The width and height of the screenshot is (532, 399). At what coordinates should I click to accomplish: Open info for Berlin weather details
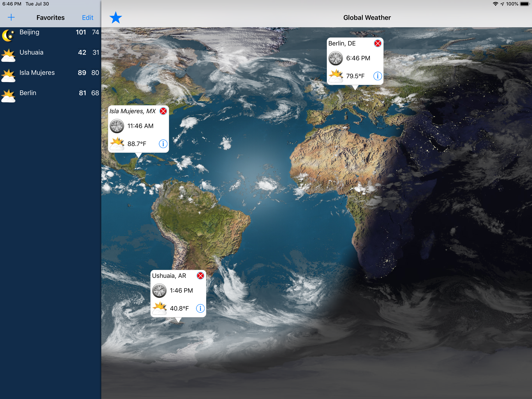(377, 76)
